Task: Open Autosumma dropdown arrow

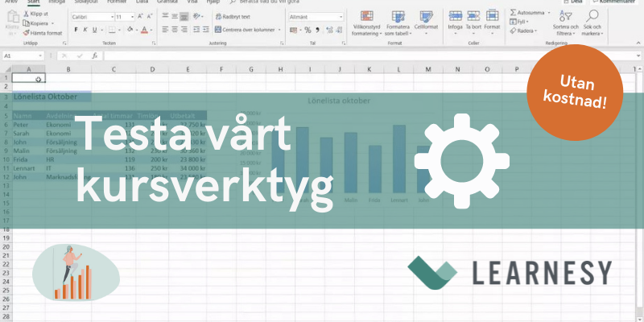Action: pos(549,13)
